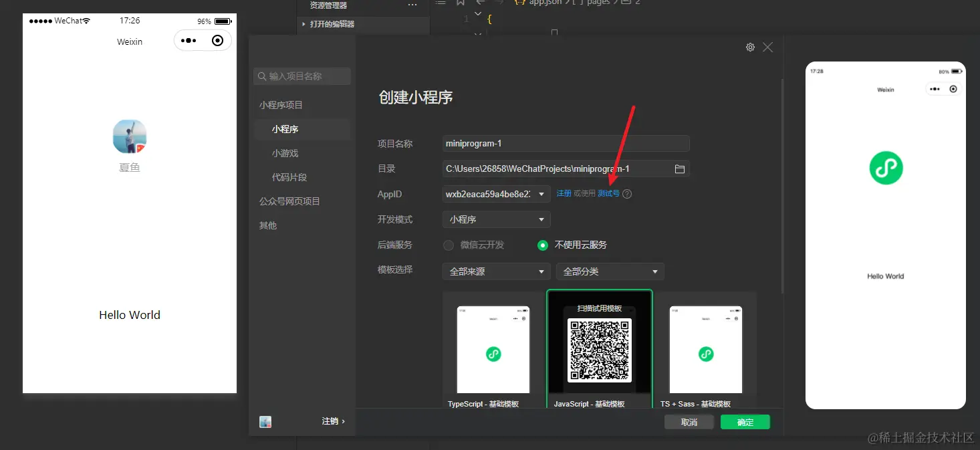The width and height of the screenshot is (980, 450).
Task: Click the circle target icon in the right preview header
Action: coord(953,89)
